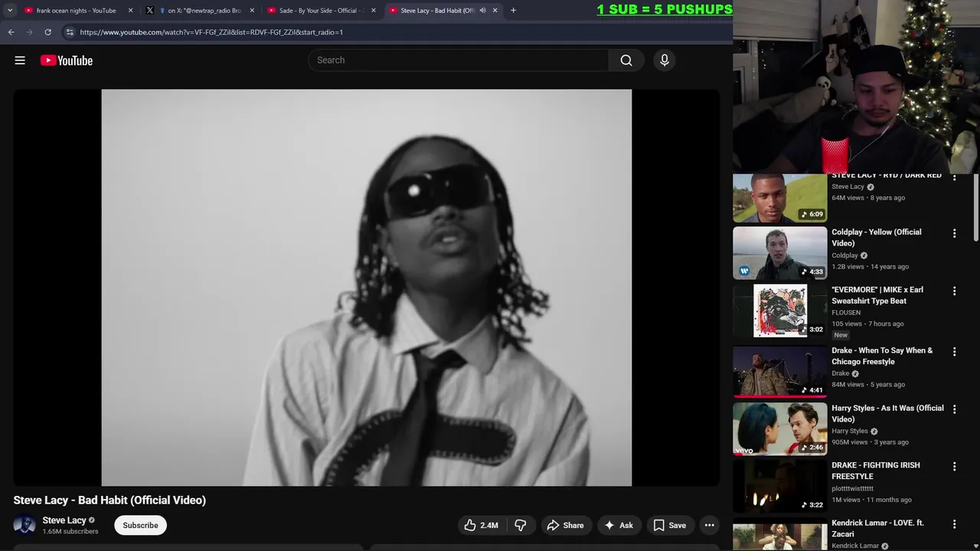Open options menu for Harry Styles As It Was
The width and height of the screenshot is (980, 551).
click(954, 409)
